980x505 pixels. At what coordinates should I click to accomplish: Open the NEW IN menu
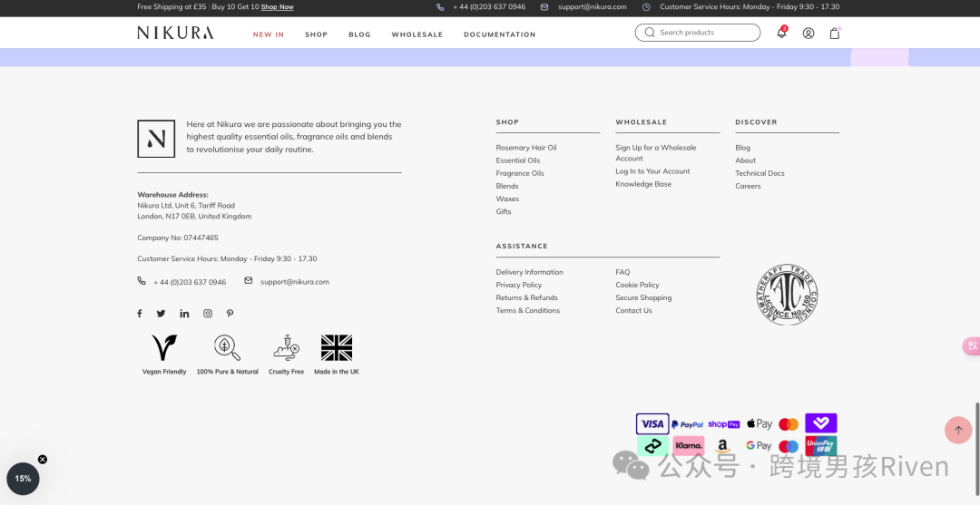pyautogui.click(x=269, y=34)
